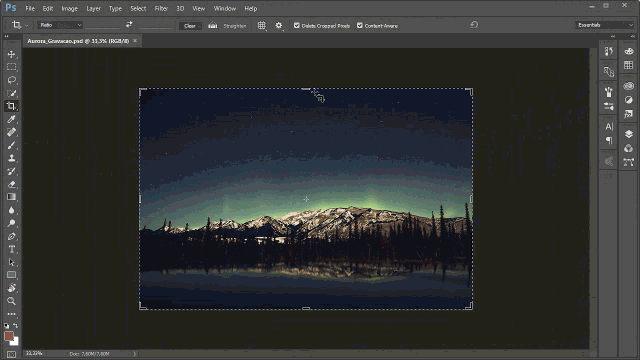The width and height of the screenshot is (640, 360).
Task: Open the Creative Cloud Libraries panel icon
Action: tap(629, 86)
